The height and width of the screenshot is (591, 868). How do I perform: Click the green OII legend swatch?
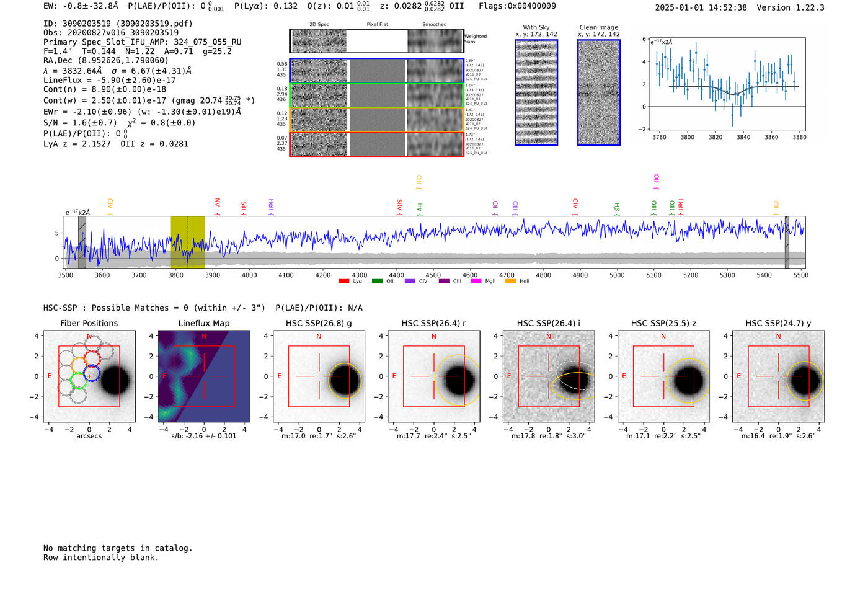(x=377, y=282)
